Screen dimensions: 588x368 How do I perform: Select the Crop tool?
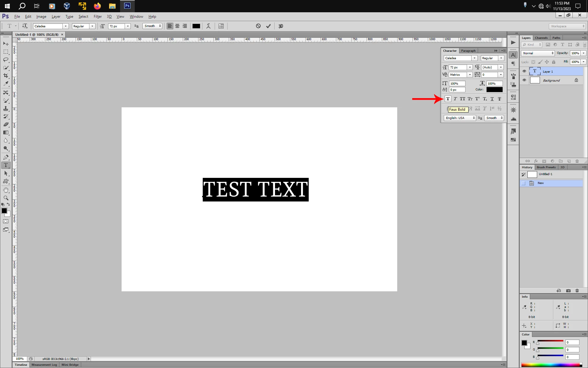click(6, 75)
